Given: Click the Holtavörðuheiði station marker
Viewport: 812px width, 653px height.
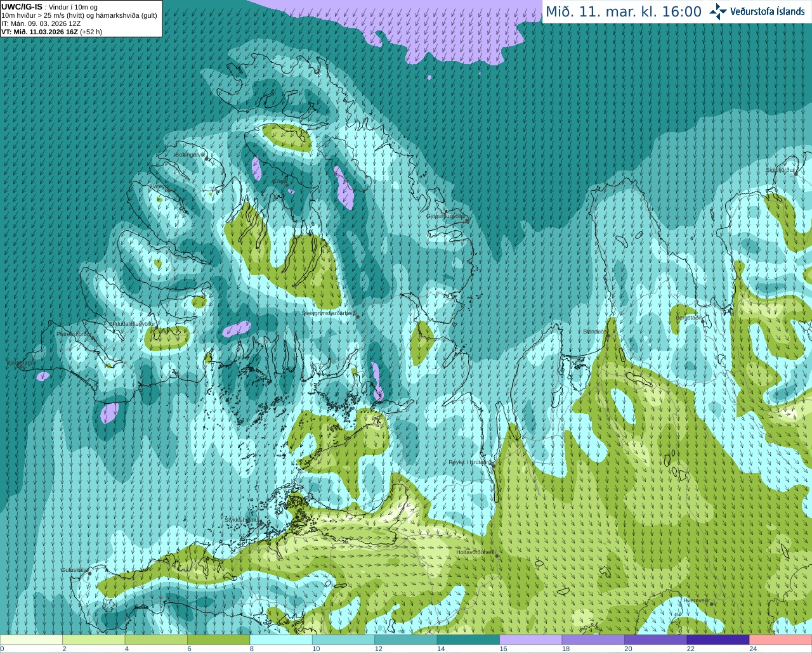Looking at the screenshot, I should tap(497, 556).
